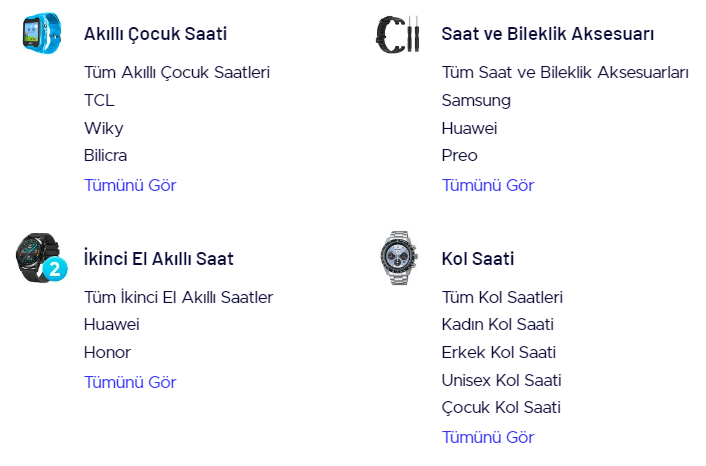Open the Kol Saati category heading
Image resolution: width=706 pixels, height=466 pixels.
[477, 259]
